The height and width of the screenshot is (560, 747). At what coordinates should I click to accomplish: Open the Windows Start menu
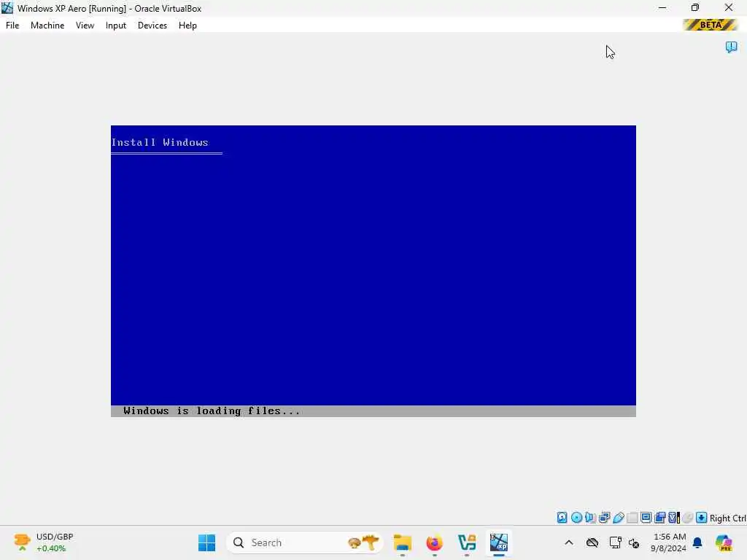coord(206,542)
